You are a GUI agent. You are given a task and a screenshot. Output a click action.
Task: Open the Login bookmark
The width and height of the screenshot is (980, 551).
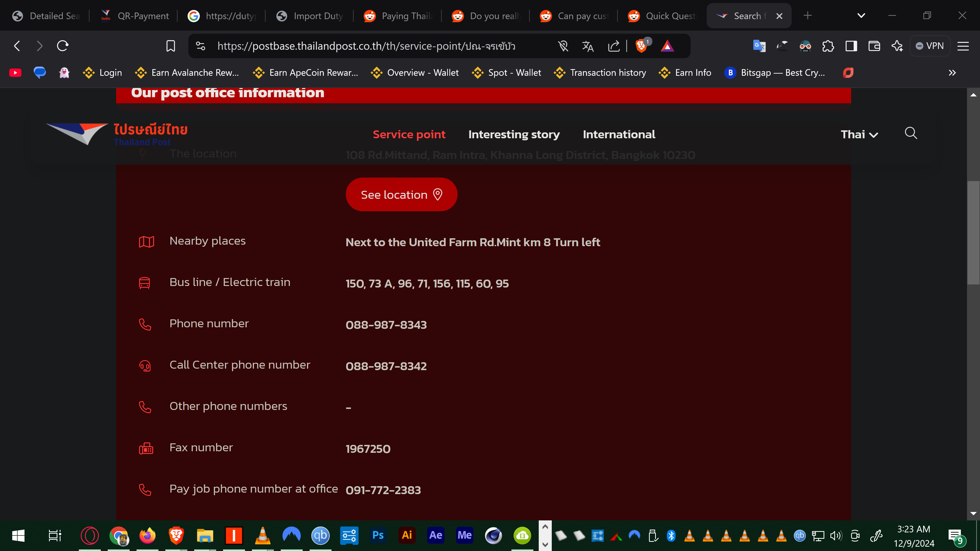[x=103, y=73]
